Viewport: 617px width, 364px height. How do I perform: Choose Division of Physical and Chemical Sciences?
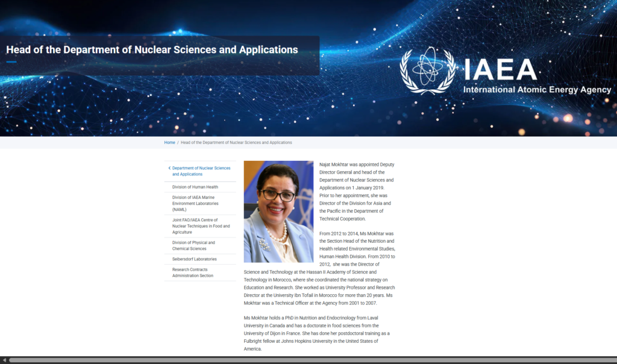(193, 245)
